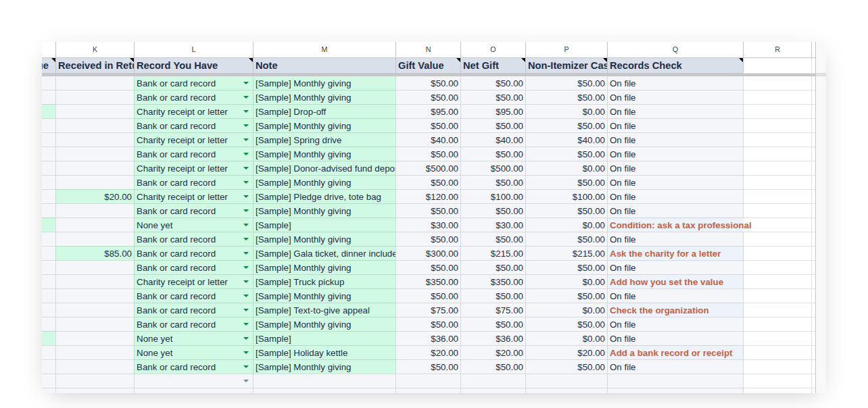Select the $100.00 Non-Itemizer cell
Image resolution: width=868 pixels, height=408 pixels.
pyautogui.click(x=566, y=197)
